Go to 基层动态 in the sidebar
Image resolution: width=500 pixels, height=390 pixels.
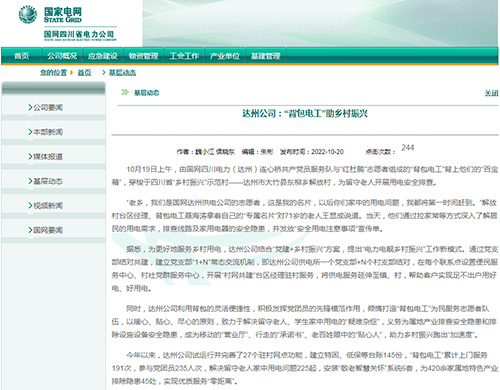(48, 181)
